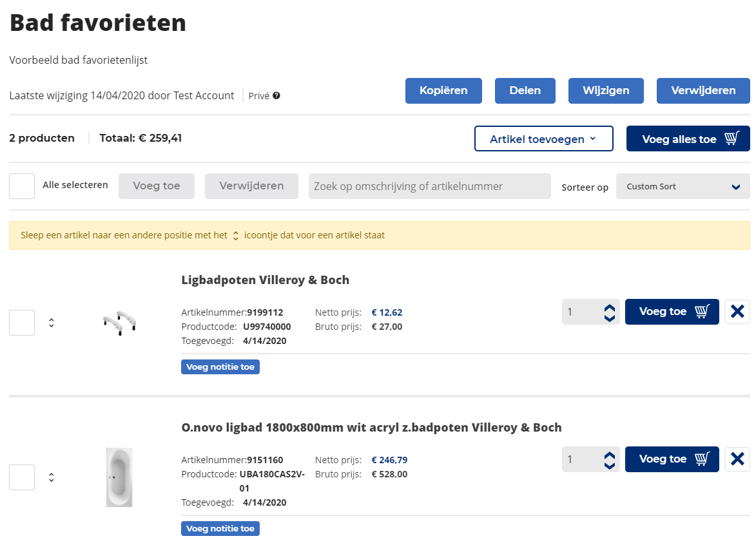
Task: Add O.novo ligbad to cart
Action: [x=672, y=459]
